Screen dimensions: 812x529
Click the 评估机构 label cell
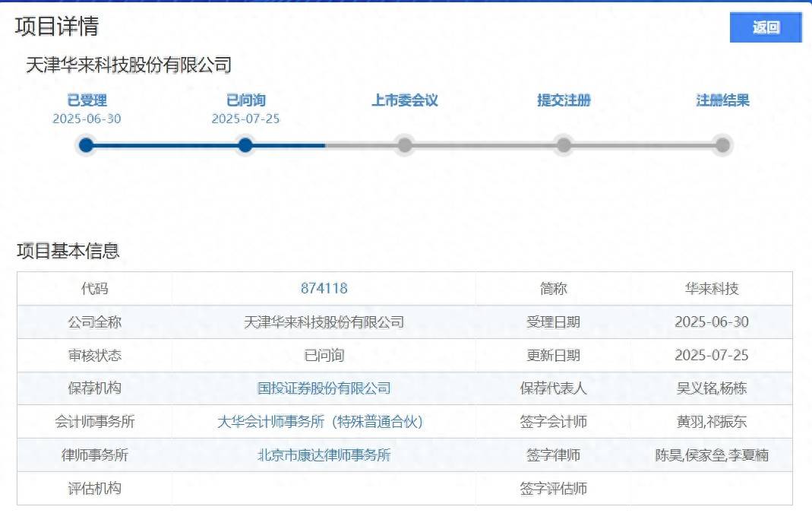pos(95,488)
